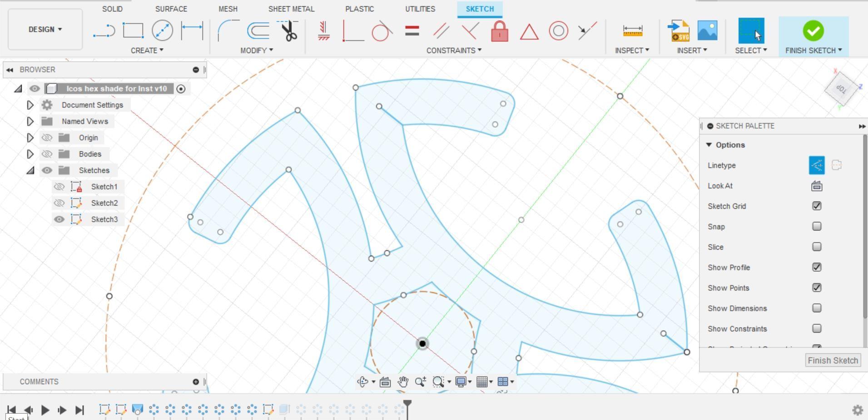The image size is (868, 420).
Task: Switch to the SHEET METAL tab
Action: [291, 9]
